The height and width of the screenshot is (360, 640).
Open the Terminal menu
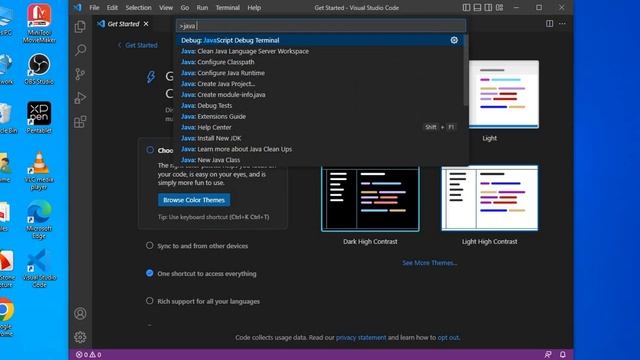pos(228,7)
